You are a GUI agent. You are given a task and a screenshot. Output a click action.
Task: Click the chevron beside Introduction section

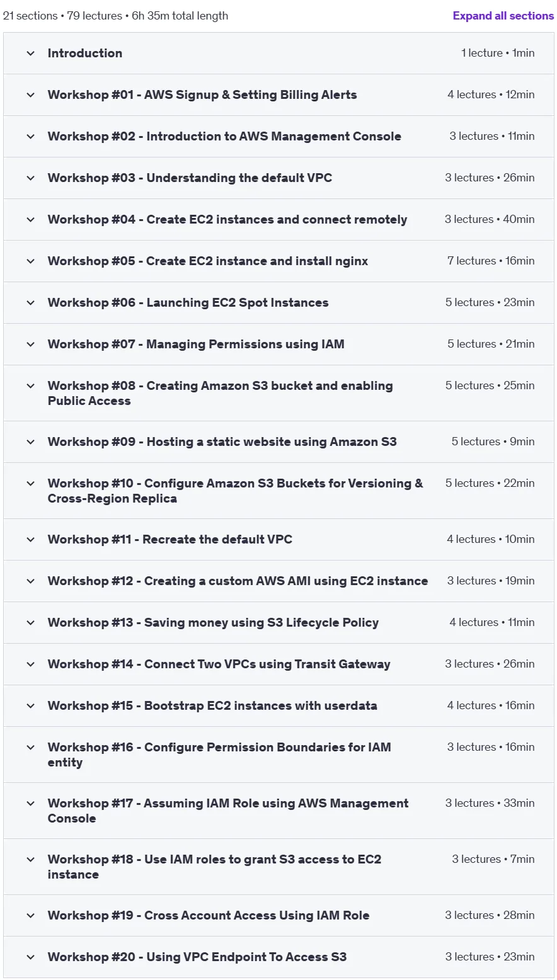click(30, 54)
